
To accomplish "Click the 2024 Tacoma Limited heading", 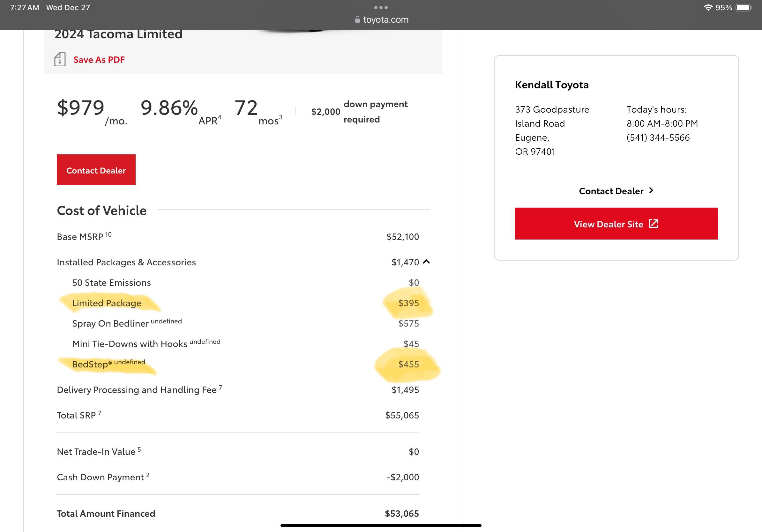I will click(118, 34).
